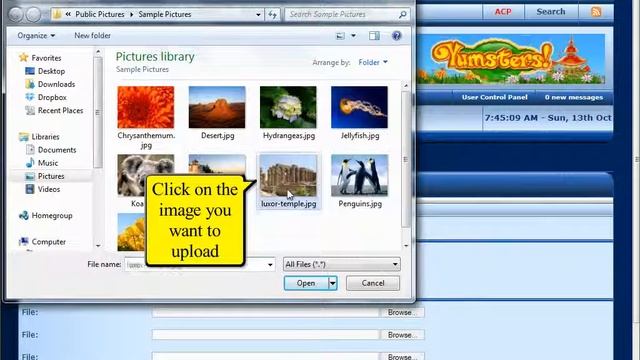
Task: Go back using the dialog's back arrow
Action: (16, 15)
